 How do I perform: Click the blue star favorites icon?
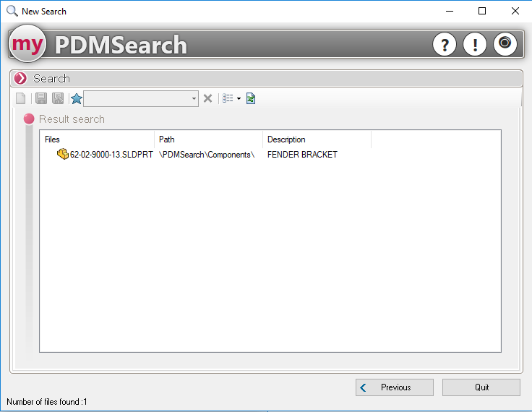(x=76, y=98)
